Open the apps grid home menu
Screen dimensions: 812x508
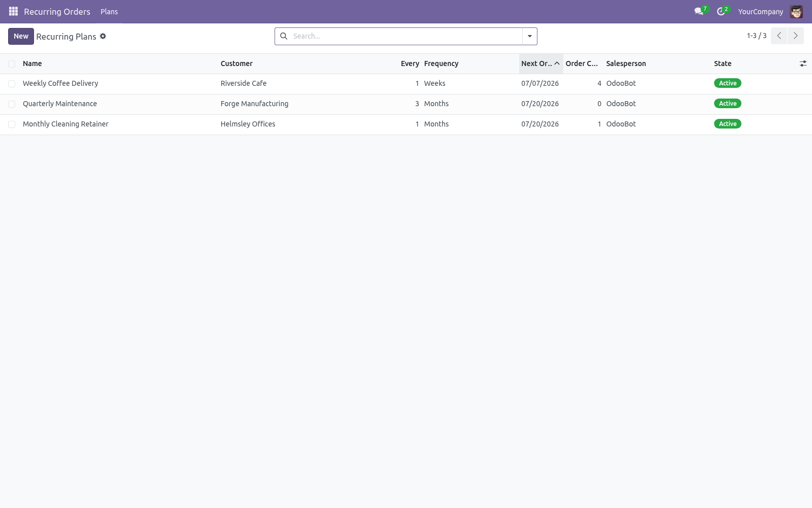pyautogui.click(x=13, y=11)
